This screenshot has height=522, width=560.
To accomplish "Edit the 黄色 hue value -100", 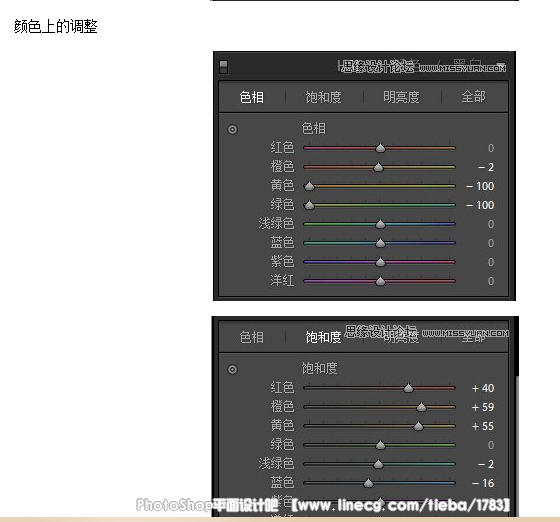I will pos(480,186).
